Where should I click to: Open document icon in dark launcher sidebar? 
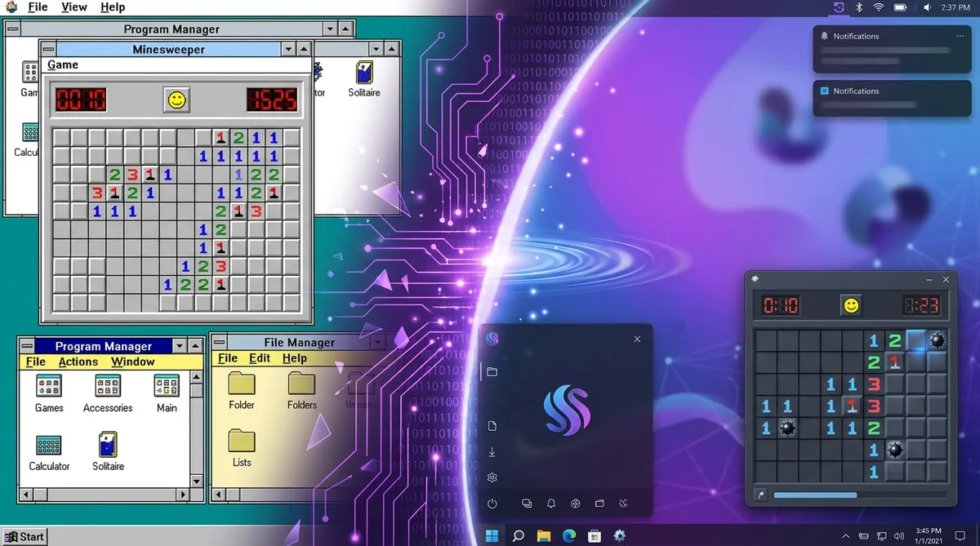click(492, 426)
